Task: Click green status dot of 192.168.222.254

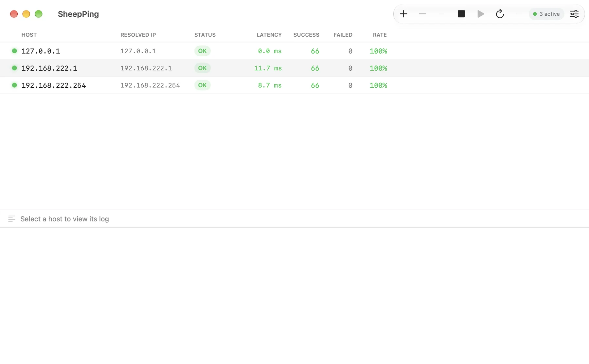Action: (14, 85)
